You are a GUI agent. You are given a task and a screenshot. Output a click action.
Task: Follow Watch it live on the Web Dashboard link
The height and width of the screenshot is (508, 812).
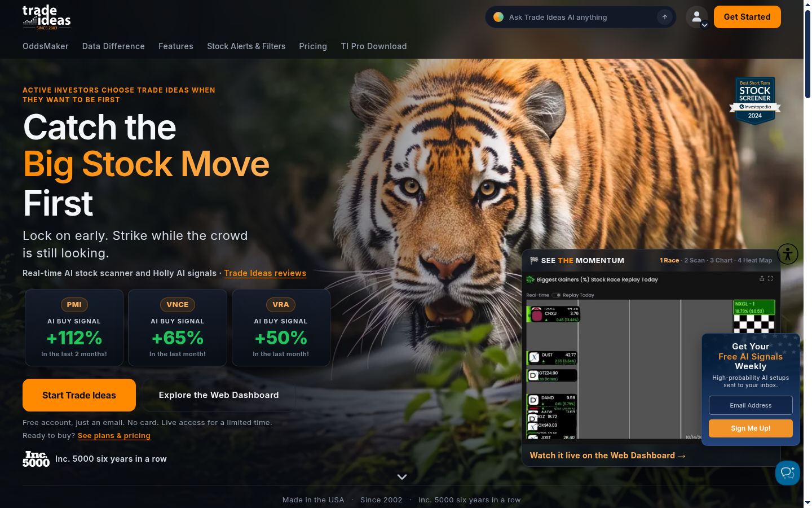(608, 456)
